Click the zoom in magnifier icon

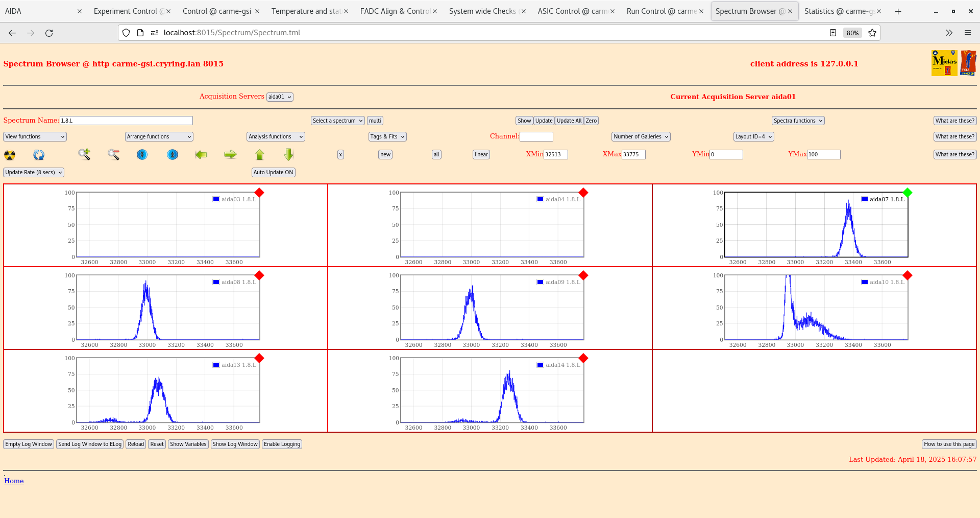[84, 154]
